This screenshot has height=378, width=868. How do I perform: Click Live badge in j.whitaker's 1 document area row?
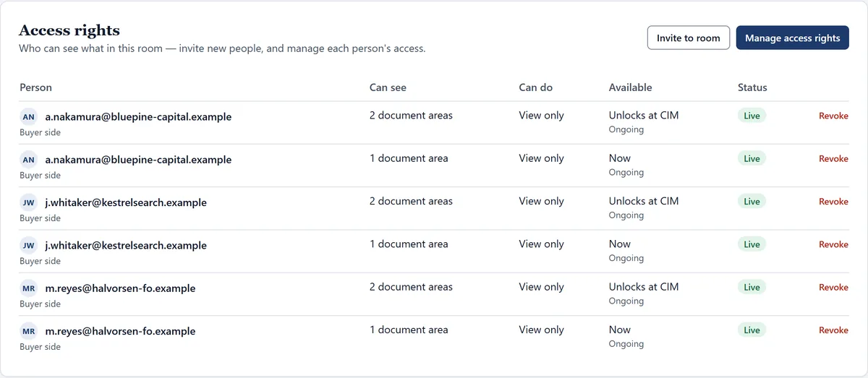pyautogui.click(x=752, y=244)
